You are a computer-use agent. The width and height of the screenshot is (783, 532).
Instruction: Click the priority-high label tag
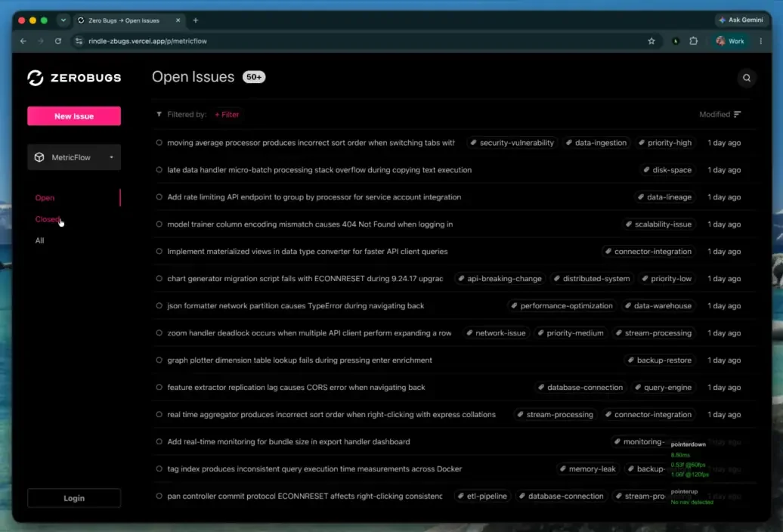click(664, 143)
